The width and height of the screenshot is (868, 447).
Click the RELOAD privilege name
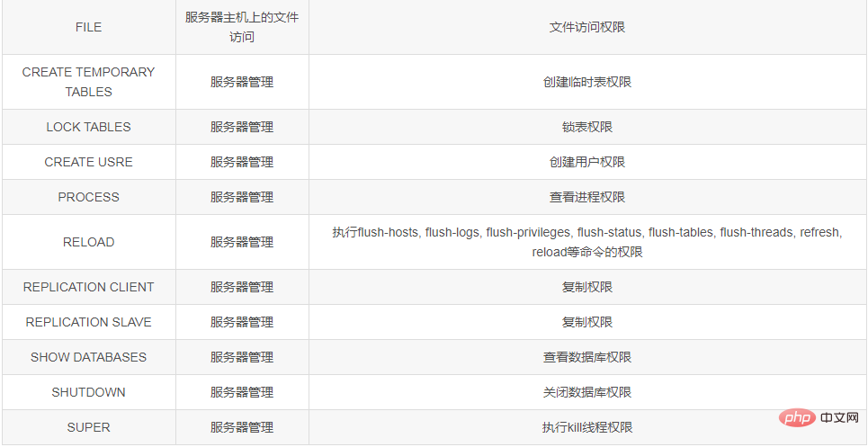tap(88, 242)
